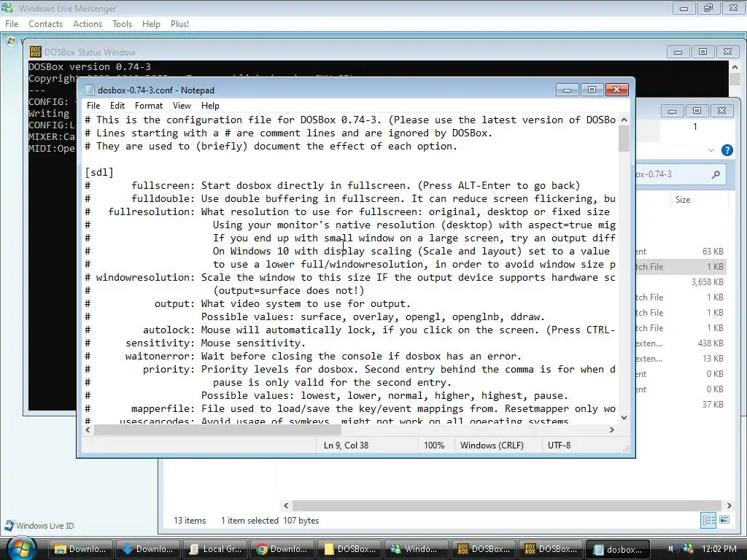The image size is (747, 560).
Task: Click '1 item selected 107 bytes' status text
Action: point(270,521)
